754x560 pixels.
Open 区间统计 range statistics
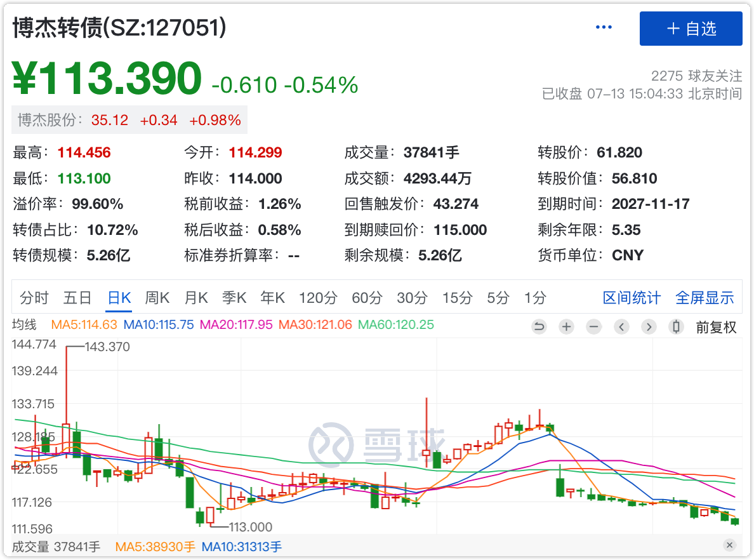[632, 298]
